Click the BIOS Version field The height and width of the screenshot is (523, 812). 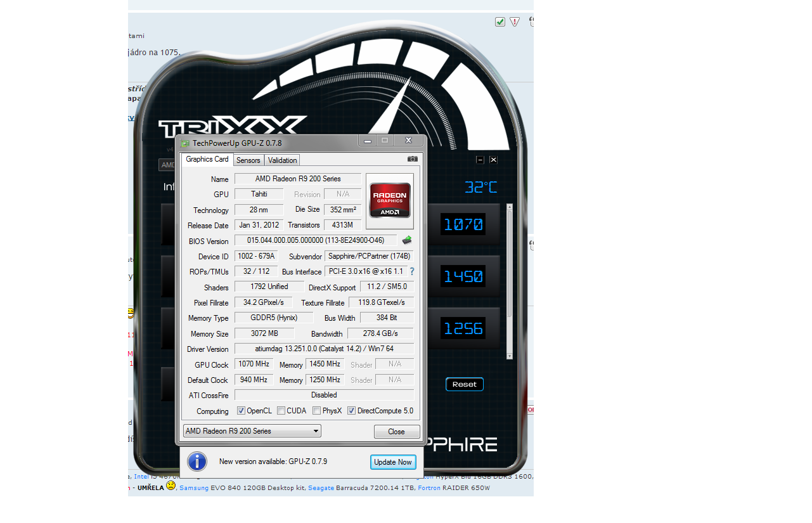coord(316,240)
